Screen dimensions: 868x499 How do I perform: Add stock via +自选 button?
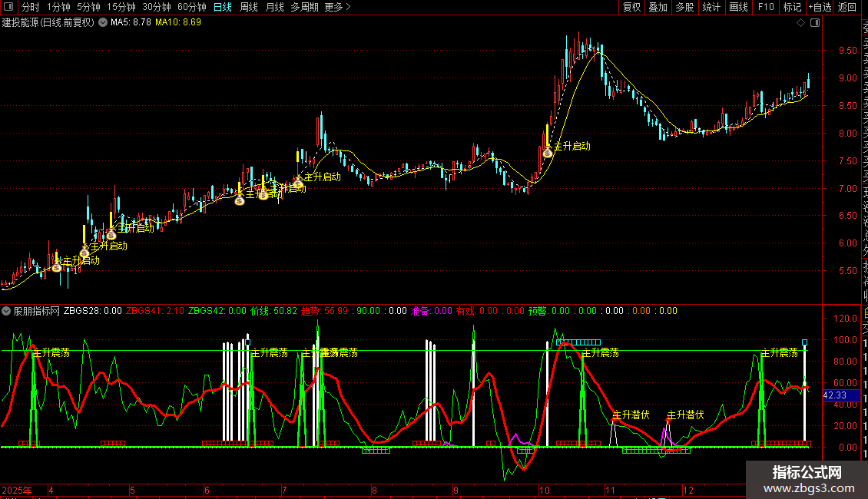tap(820, 7)
